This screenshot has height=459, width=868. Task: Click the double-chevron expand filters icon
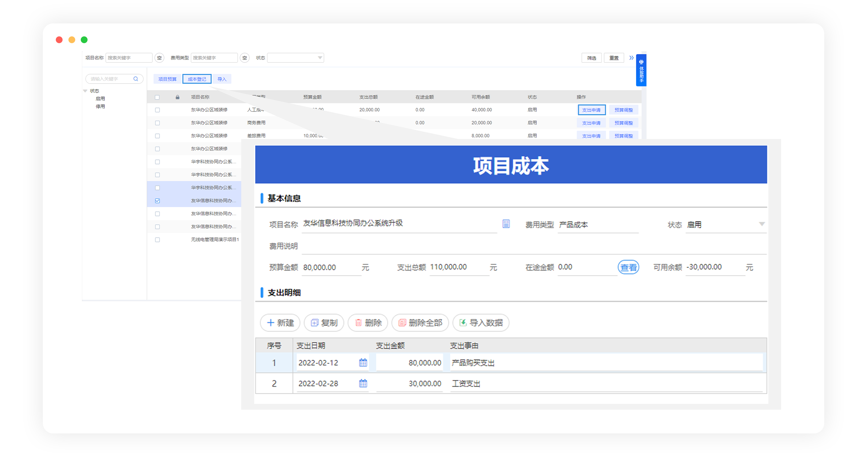tap(631, 58)
